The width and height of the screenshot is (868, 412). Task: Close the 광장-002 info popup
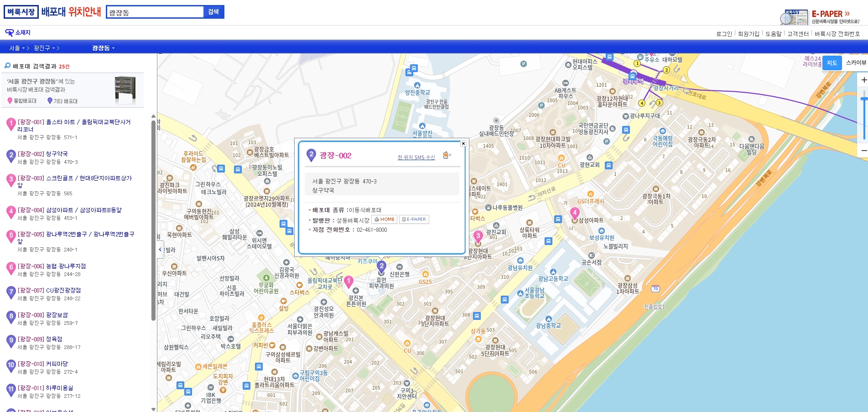tap(463, 143)
